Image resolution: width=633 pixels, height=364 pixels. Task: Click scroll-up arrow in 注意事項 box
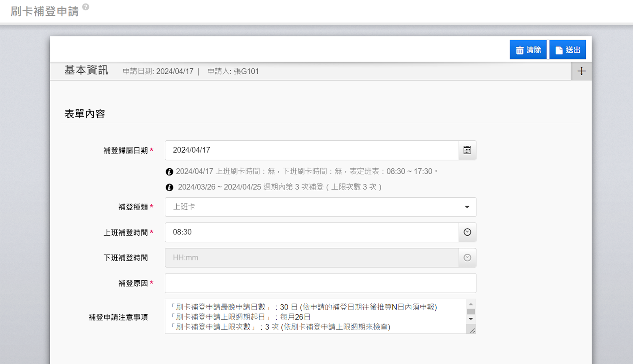tap(470, 304)
